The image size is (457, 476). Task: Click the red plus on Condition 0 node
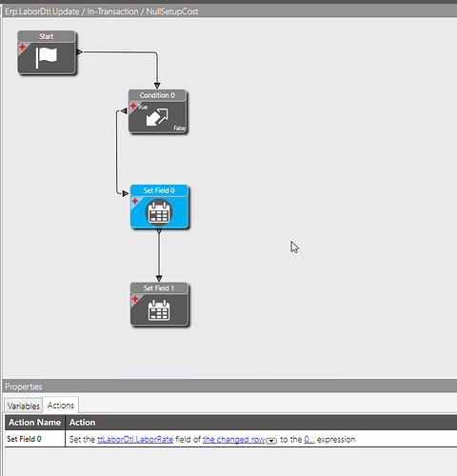pyautogui.click(x=133, y=106)
